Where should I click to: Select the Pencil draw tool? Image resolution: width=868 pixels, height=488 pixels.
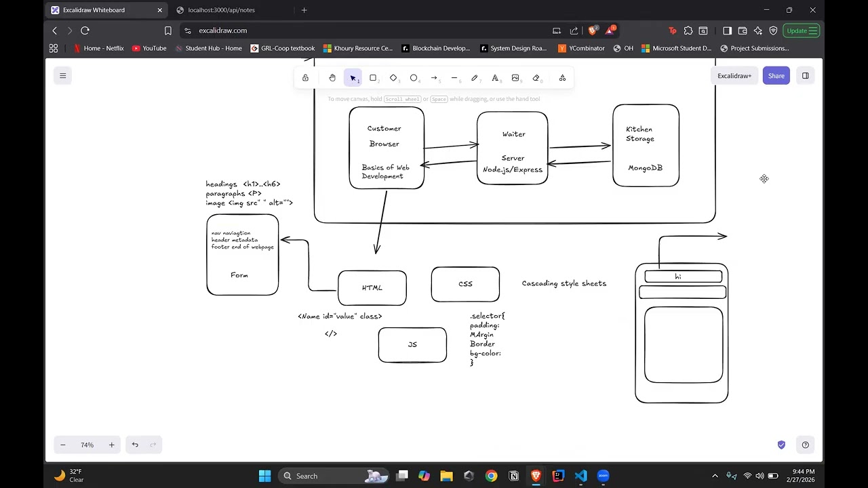(475, 78)
